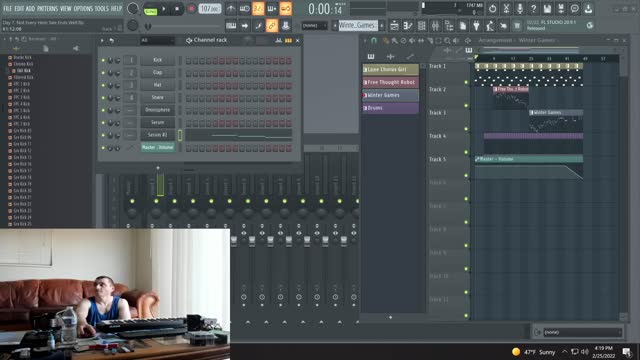The width and height of the screenshot is (640, 360).
Task: Open the undo history power icon
Action: 492,9
